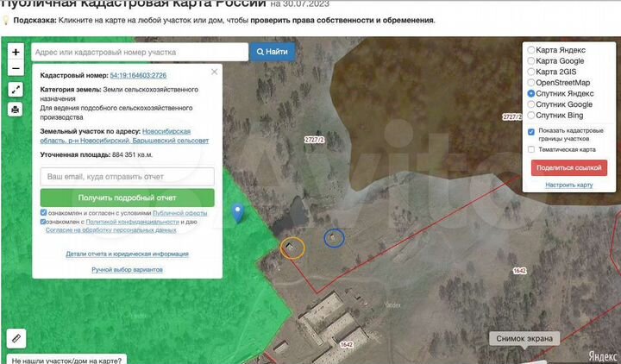
Task: Select Спутник Bing radio option
Action: click(x=531, y=116)
